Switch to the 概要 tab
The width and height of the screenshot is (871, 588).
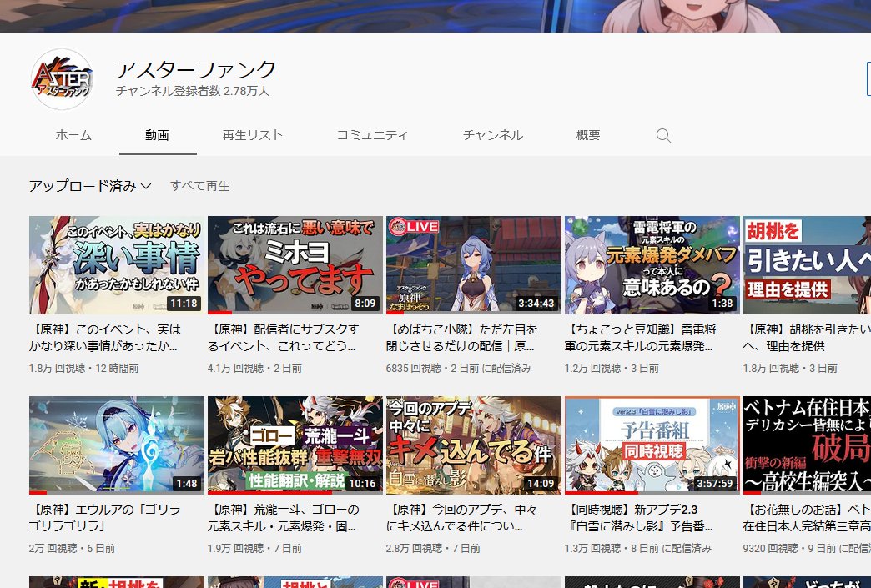tap(588, 135)
